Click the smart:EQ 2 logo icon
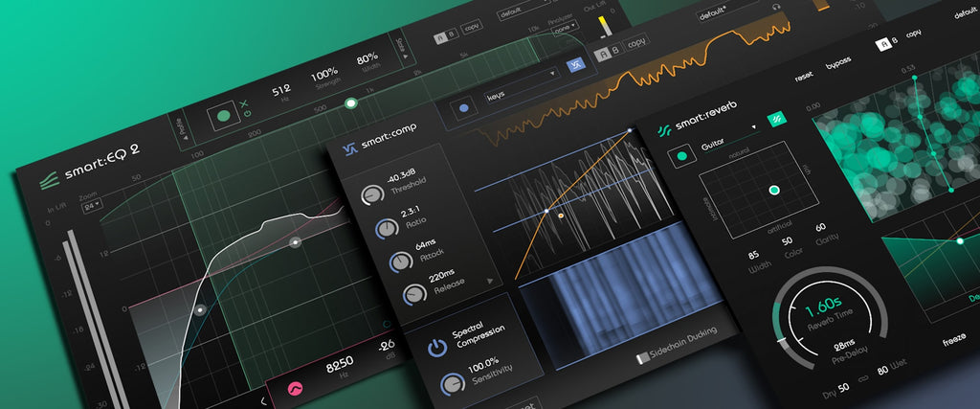 point(50,180)
